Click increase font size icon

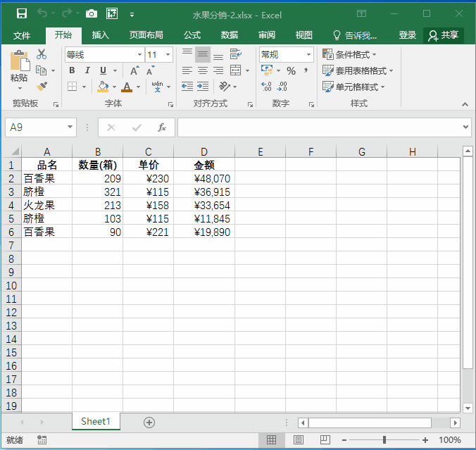(x=134, y=70)
